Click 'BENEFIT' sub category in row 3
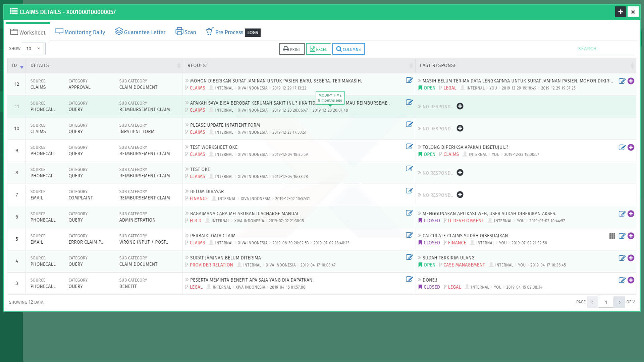Screen dimensions: 644x362 [x=128, y=286]
